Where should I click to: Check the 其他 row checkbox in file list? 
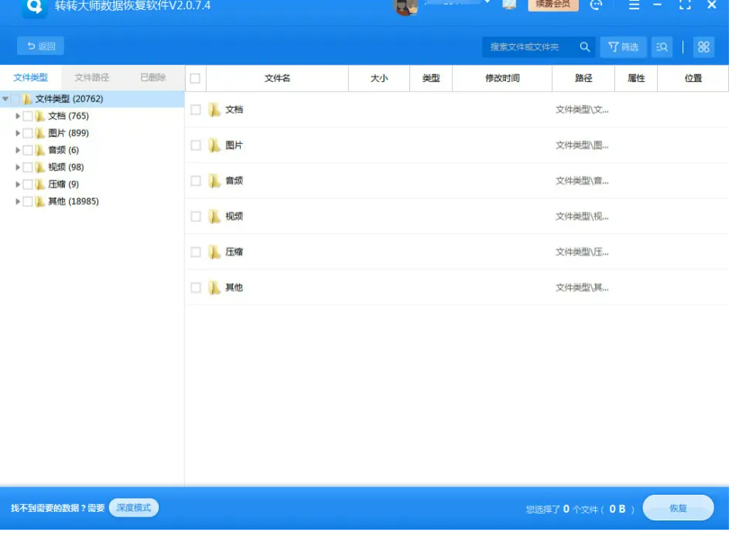196,287
